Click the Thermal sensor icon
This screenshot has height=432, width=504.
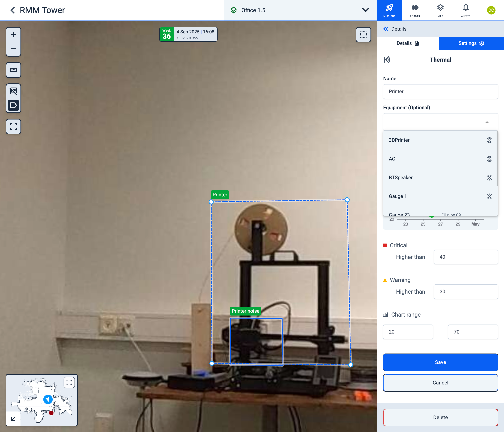tap(387, 60)
